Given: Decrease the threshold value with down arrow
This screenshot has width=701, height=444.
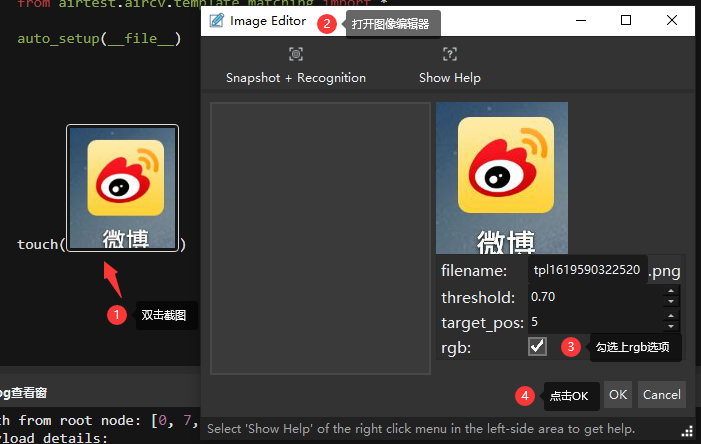Looking at the screenshot, I should coord(671,301).
